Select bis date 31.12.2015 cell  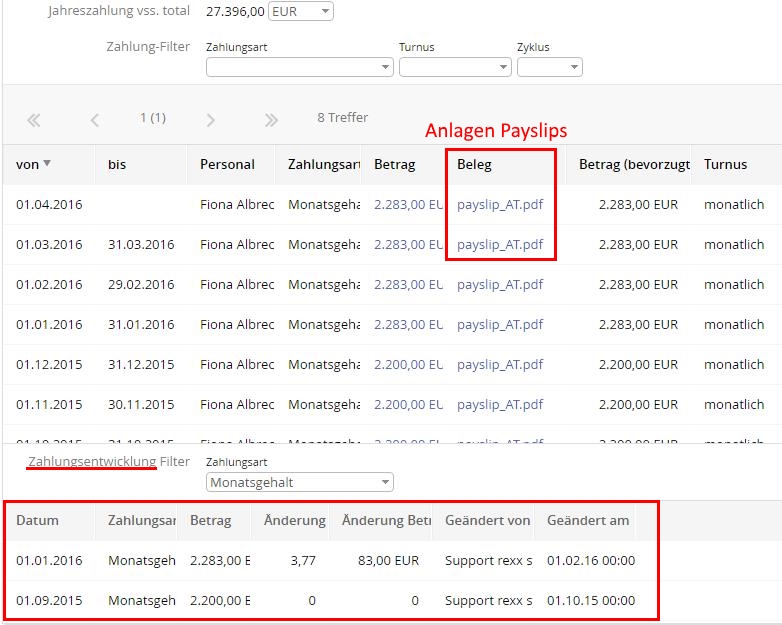click(141, 364)
